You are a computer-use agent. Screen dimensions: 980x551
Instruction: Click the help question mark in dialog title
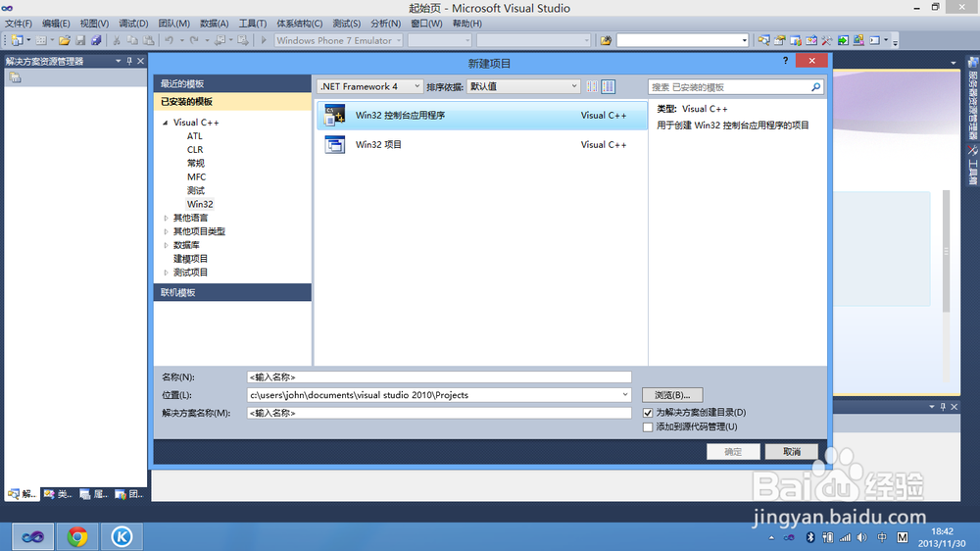pyautogui.click(x=786, y=60)
